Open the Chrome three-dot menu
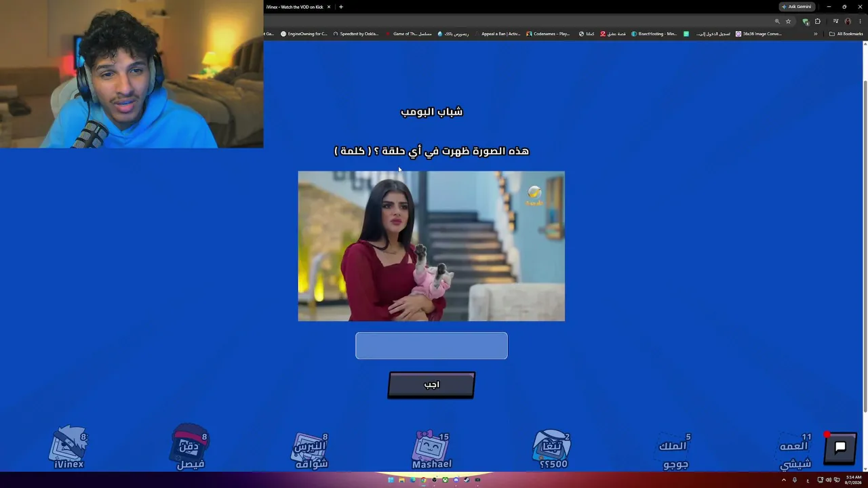This screenshot has height=488, width=868. tap(860, 21)
